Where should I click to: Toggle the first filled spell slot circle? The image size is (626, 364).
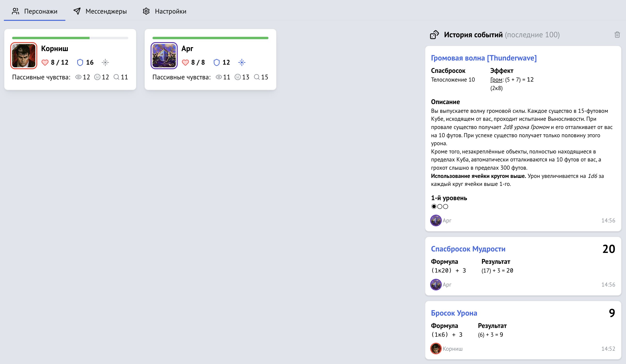click(434, 206)
